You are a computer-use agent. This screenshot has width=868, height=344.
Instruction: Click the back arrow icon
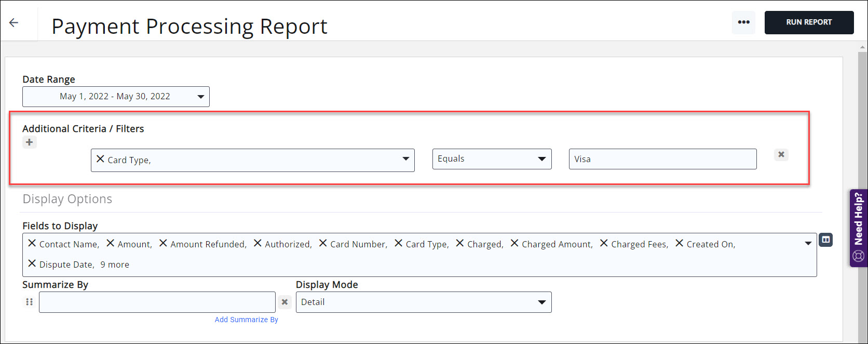14,22
